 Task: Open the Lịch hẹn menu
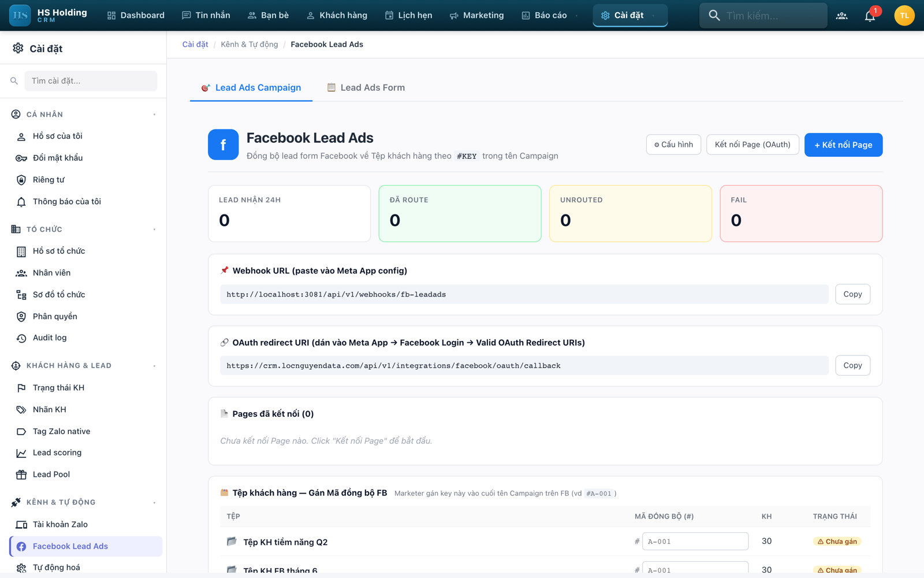tap(408, 16)
